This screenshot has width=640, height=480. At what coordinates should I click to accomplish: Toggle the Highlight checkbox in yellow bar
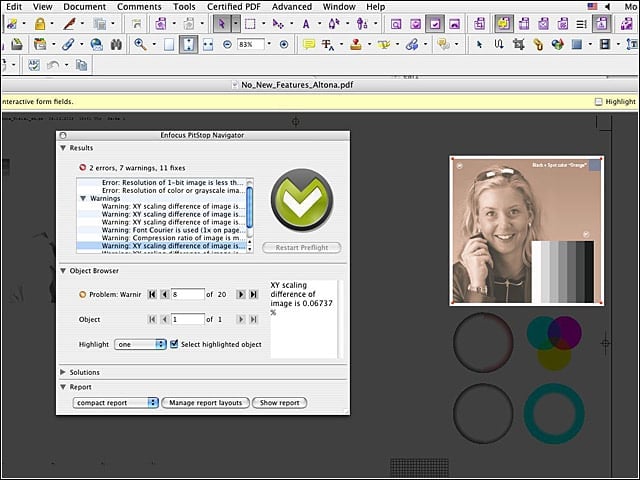(x=598, y=102)
